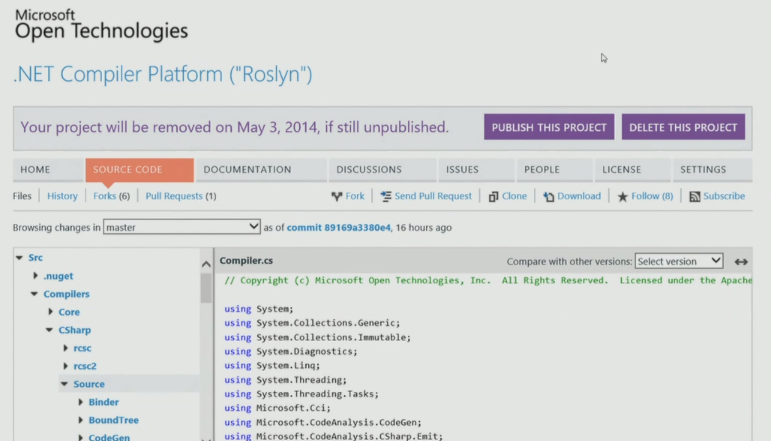Image resolution: width=771 pixels, height=441 pixels.
Task: Open the DOCUMENTATION tab
Action: click(261, 170)
